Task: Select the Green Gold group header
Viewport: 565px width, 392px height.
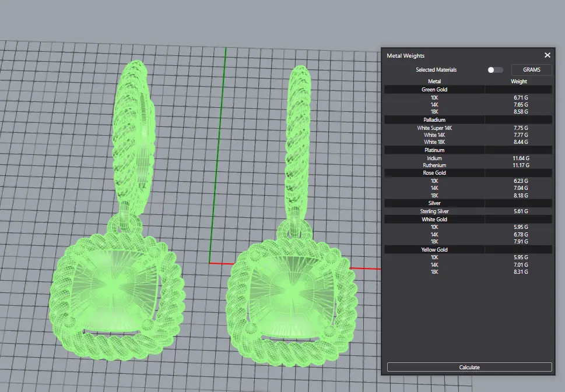Action: [x=434, y=90]
